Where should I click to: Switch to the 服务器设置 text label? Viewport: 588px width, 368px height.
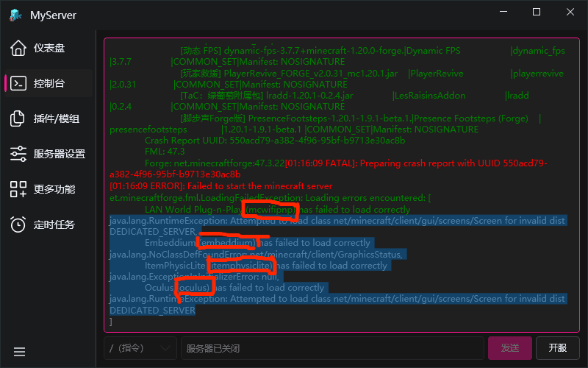(60, 154)
